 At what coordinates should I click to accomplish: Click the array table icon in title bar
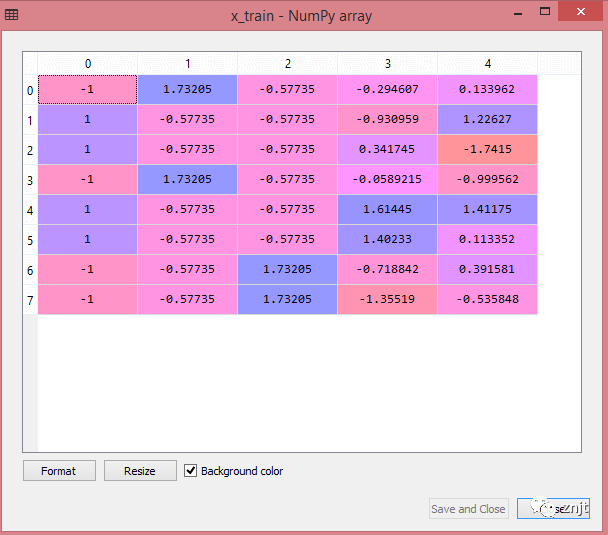(11, 15)
